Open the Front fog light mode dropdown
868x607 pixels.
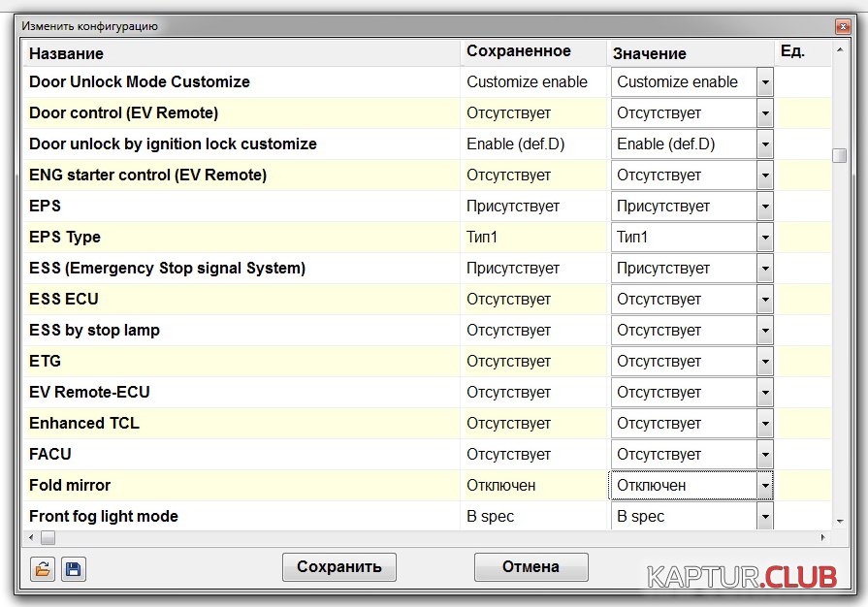pyautogui.click(x=765, y=517)
